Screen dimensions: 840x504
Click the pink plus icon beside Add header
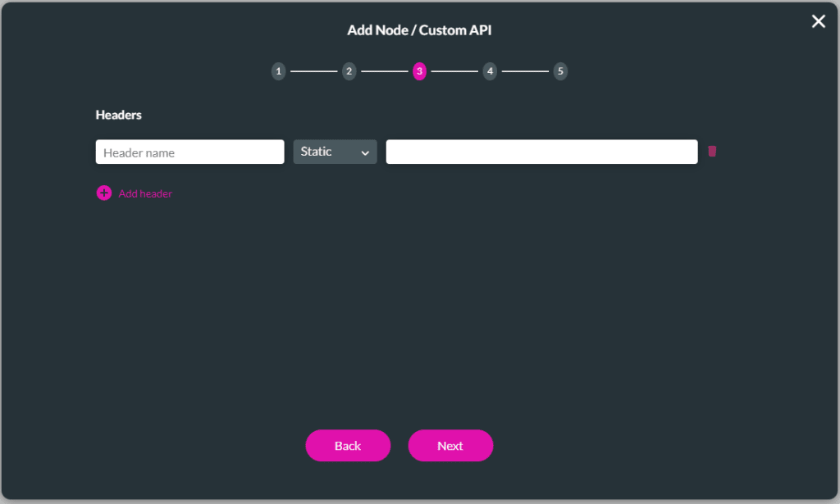click(x=103, y=193)
